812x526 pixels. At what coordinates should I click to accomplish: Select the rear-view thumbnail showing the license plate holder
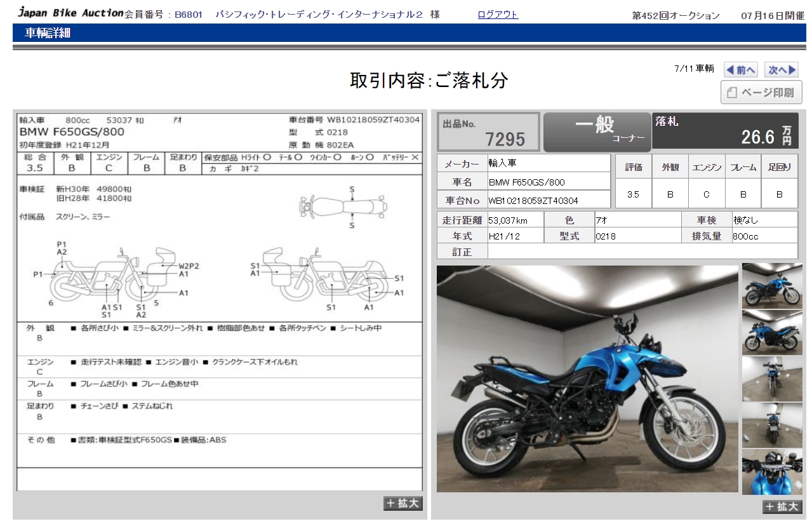[772, 425]
